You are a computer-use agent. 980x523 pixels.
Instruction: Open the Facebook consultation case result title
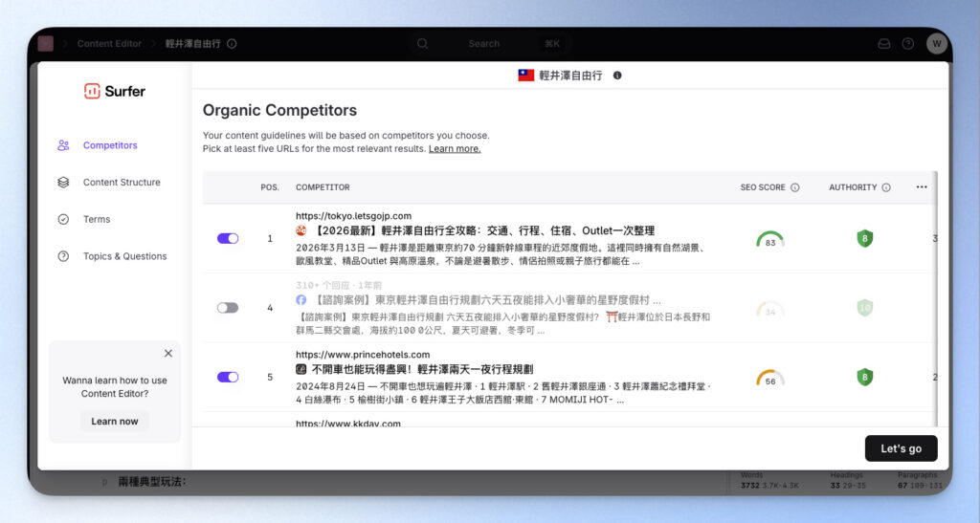pyautogui.click(x=486, y=300)
